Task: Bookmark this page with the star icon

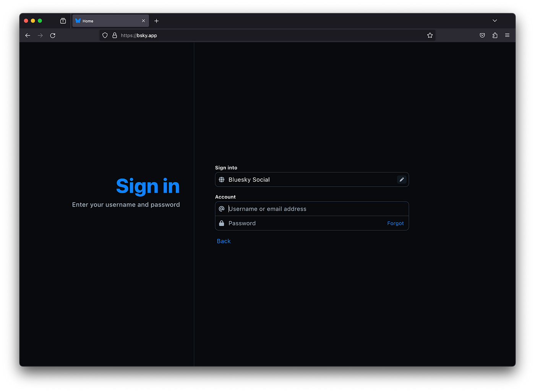Action: [430, 35]
